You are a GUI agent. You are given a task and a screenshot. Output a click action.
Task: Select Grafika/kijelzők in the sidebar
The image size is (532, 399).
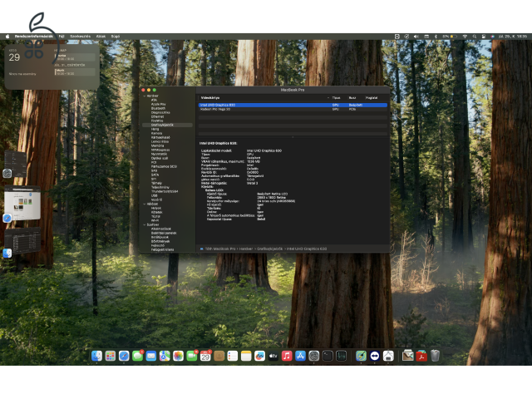pyautogui.click(x=167, y=125)
